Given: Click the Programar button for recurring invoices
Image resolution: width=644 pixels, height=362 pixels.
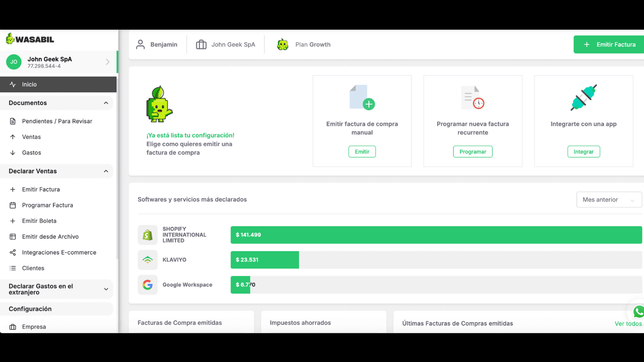Looking at the screenshot, I should coord(473,152).
